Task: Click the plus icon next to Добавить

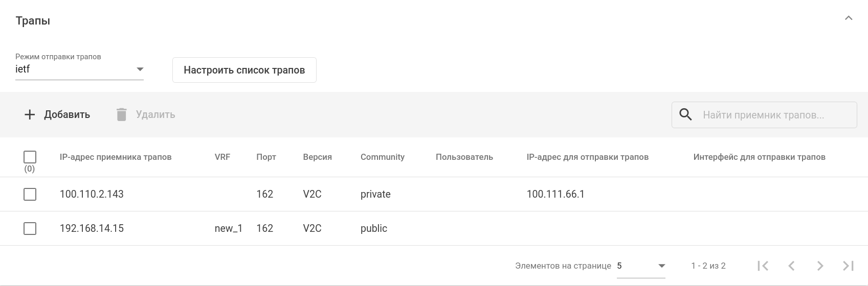Action: [x=30, y=114]
